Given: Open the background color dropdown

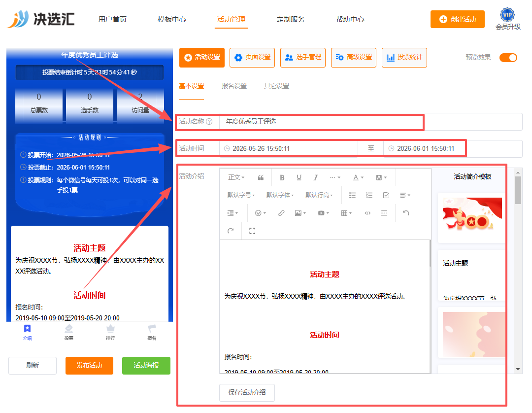Looking at the screenshot, I should click(381, 177).
